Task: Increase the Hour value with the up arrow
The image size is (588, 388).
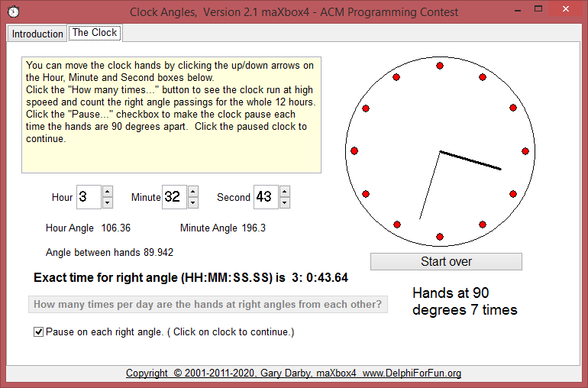Action: (x=108, y=192)
